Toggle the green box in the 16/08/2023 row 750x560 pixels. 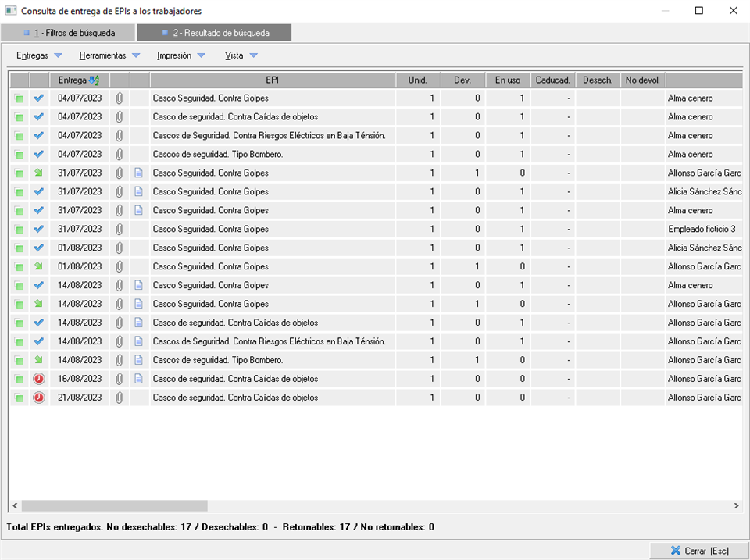tap(20, 380)
